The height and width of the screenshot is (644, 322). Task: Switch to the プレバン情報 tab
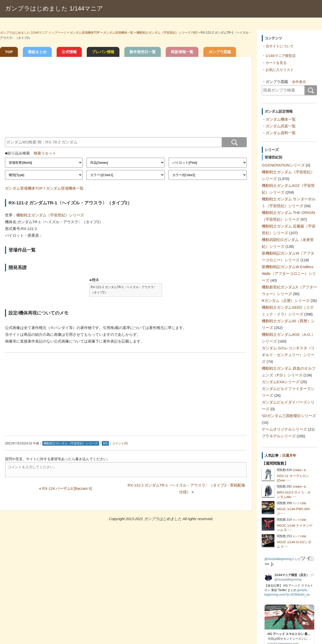(x=103, y=52)
